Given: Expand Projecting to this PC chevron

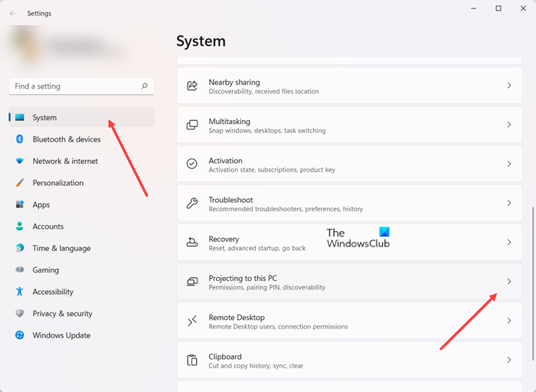Looking at the screenshot, I should coord(509,282).
